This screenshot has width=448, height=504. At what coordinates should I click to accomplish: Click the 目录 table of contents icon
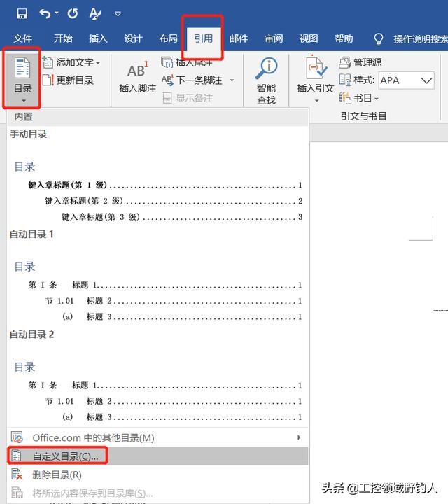pos(22,67)
